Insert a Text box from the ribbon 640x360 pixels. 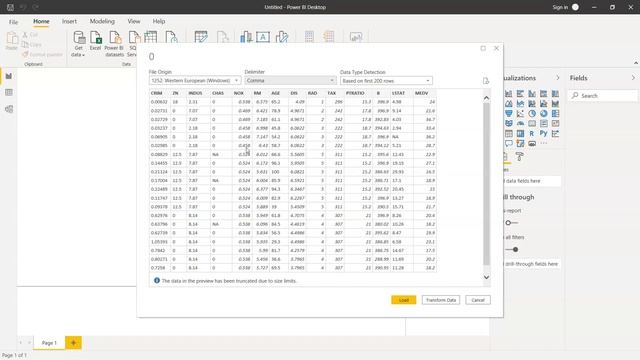coord(263,37)
